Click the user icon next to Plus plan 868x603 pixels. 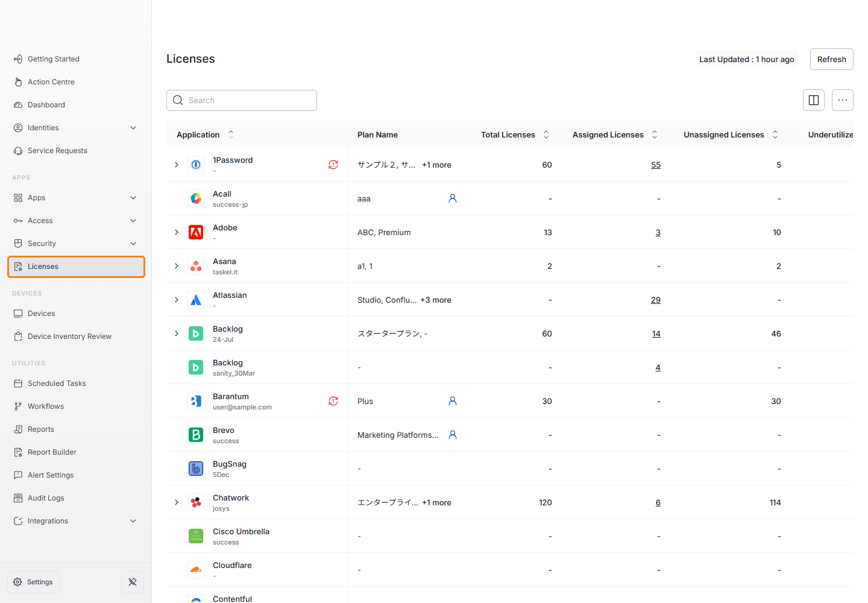453,401
